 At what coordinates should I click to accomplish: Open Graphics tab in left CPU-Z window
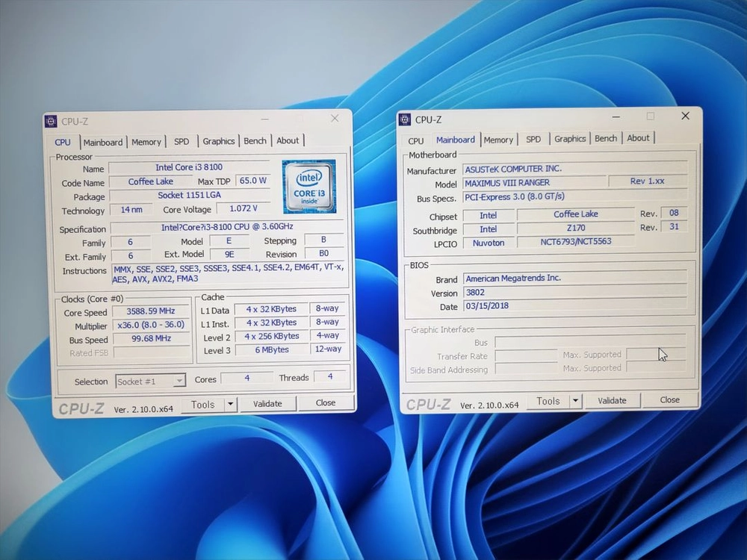pyautogui.click(x=219, y=141)
